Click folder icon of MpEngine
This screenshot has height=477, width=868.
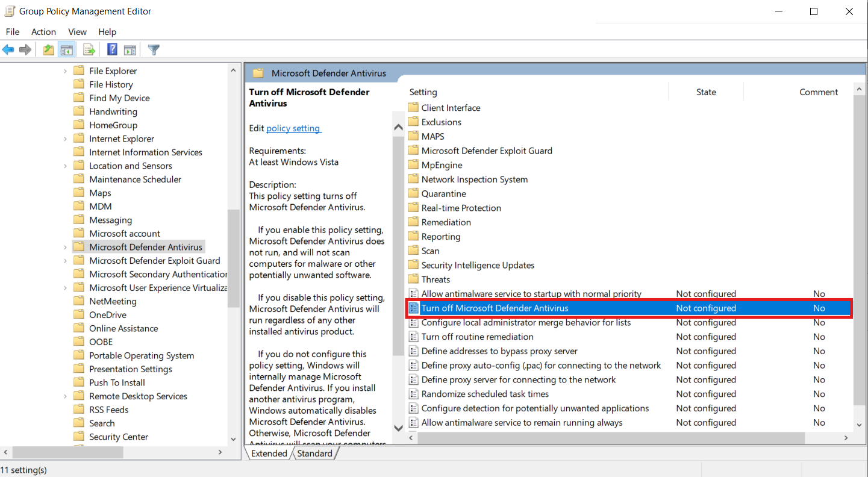pos(413,165)
